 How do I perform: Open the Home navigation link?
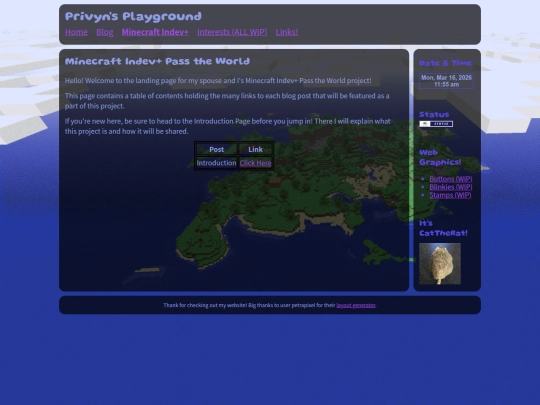[x=76, y=32]
